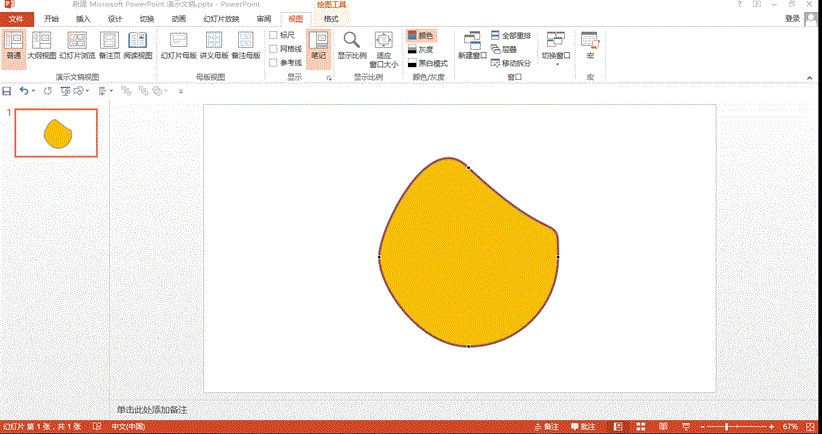Open the Show group dialog launcher

pyautogui.click(x=329, y=77)
